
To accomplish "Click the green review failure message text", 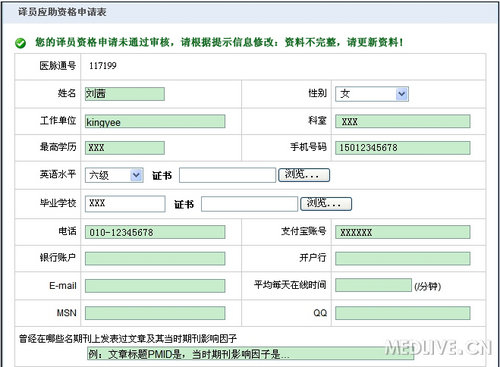I will [219, 42].
